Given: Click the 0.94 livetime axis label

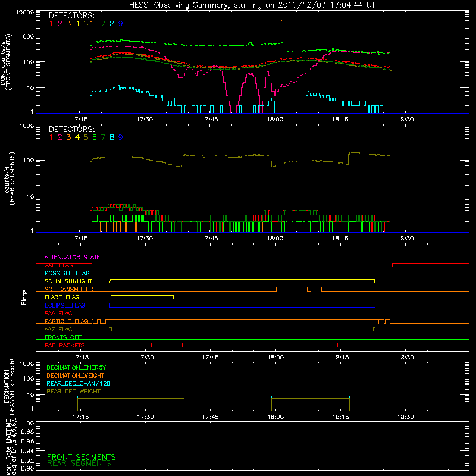Looking at the screenshot, I should tap(27, 451).
